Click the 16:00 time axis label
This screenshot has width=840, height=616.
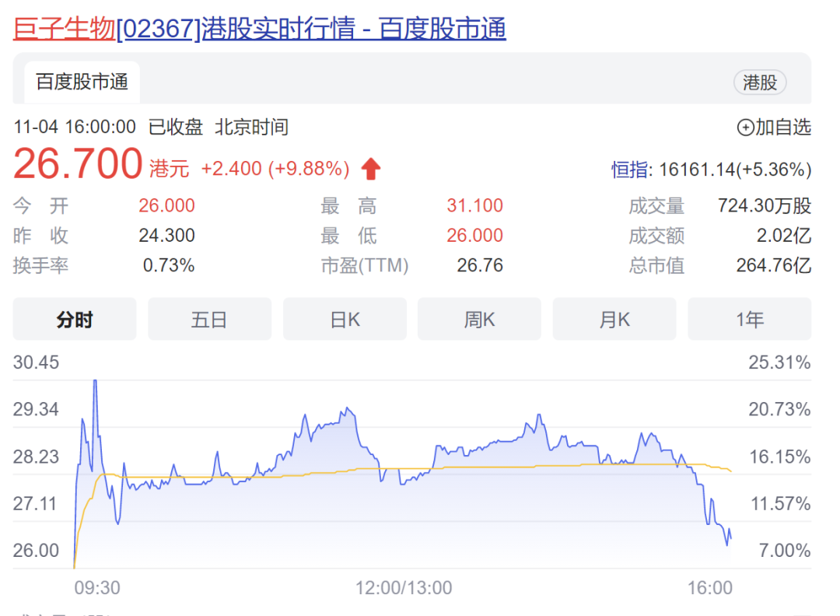pos(711,588)
